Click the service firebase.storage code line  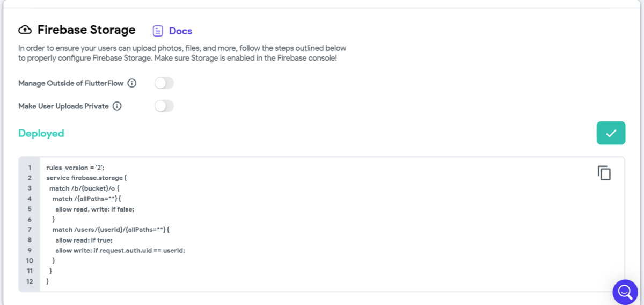[x=86, y=178]
